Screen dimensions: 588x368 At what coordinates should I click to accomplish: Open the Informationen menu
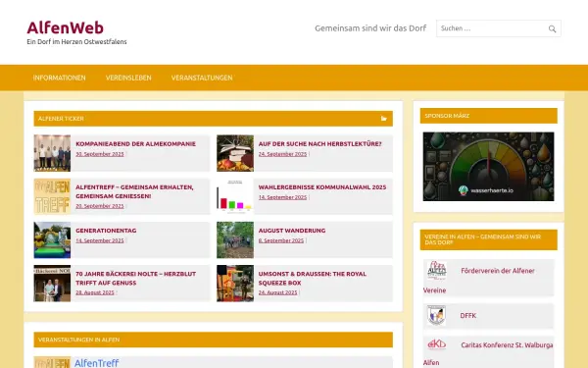tap(59, 78)
